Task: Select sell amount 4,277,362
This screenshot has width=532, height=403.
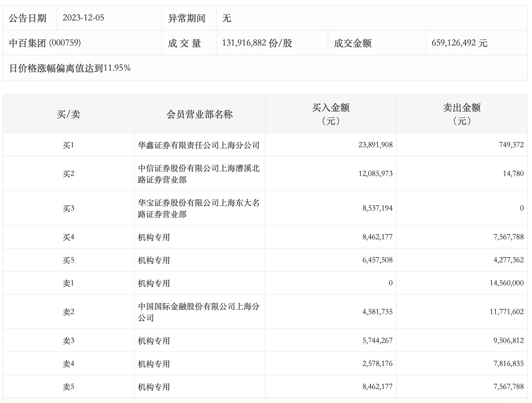Action: [x=509, y=260]
